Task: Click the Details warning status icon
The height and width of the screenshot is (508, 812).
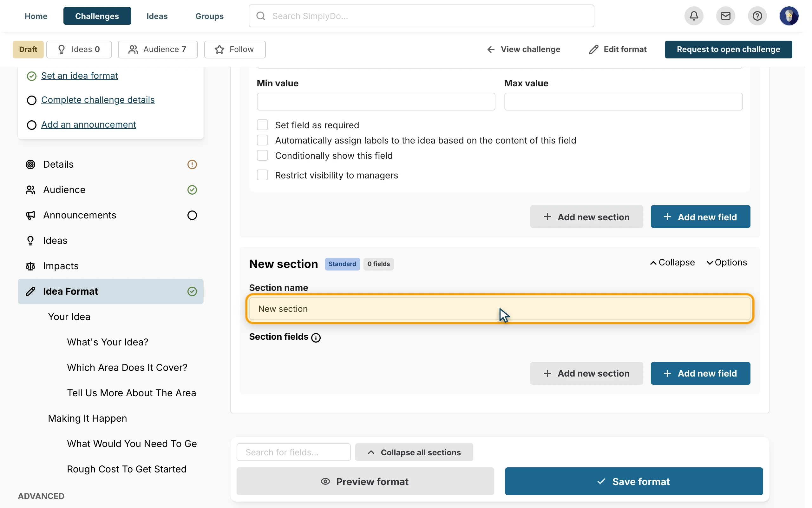Action: pyautogui.click(x=192, y=164)
